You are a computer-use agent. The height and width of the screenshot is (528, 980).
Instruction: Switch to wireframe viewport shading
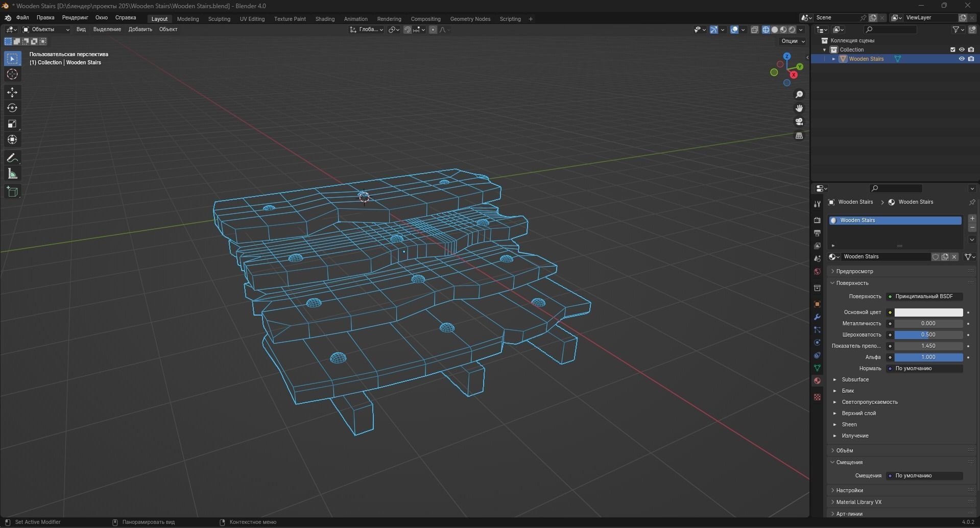[x=766, y=30]
